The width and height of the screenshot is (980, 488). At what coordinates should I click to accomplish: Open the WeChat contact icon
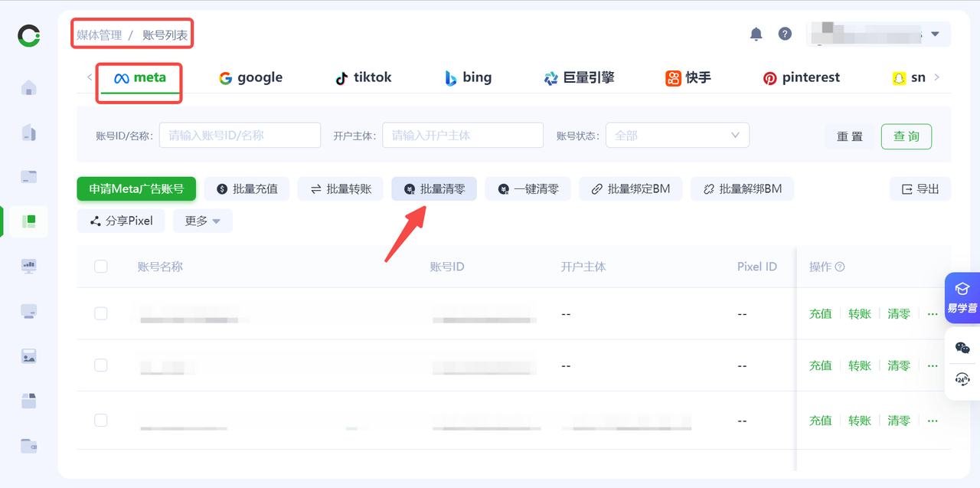point(962,348)
